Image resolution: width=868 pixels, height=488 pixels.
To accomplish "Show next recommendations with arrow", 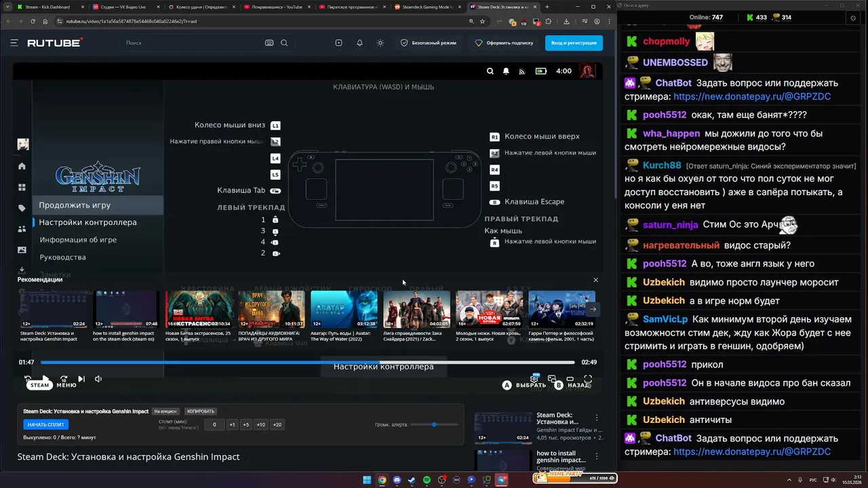I will tap(593, 309).
